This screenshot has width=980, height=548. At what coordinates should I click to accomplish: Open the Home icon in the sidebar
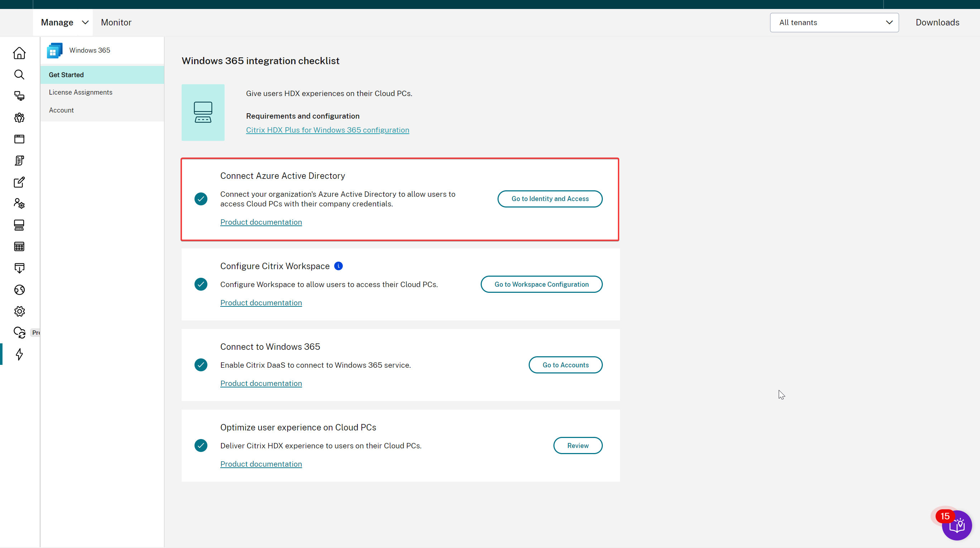[x=19, y=53]
